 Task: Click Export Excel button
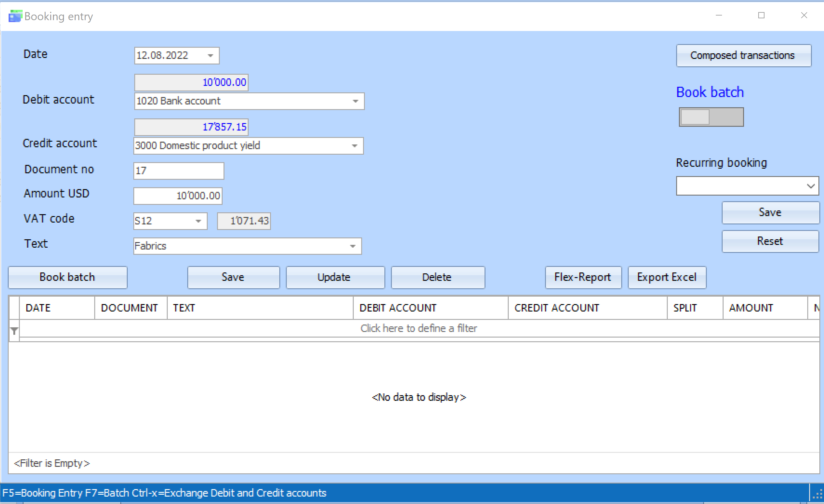667,277
